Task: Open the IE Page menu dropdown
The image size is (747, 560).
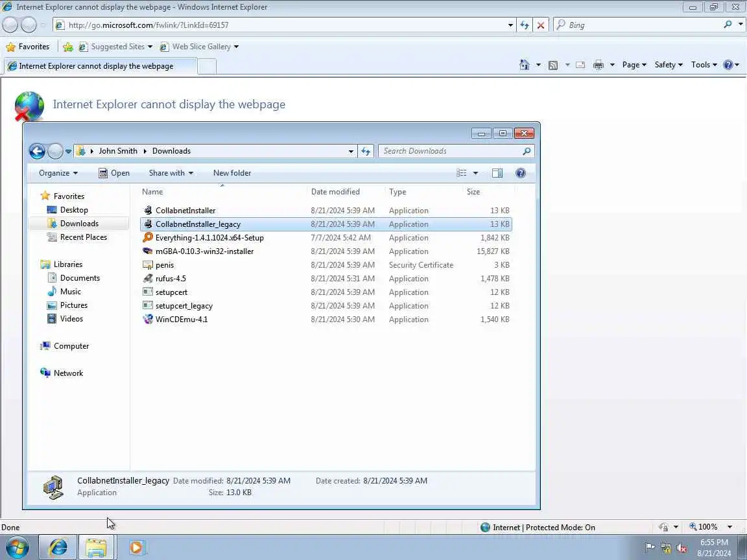Action: point(634,65)
